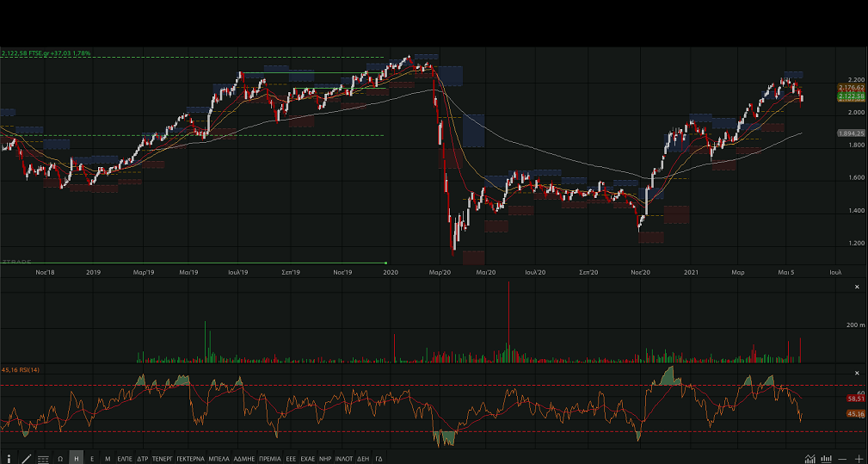868x464 pixels.
Task: Click the 1.894,25 moving average price tag
Action: tap(850, 133)
